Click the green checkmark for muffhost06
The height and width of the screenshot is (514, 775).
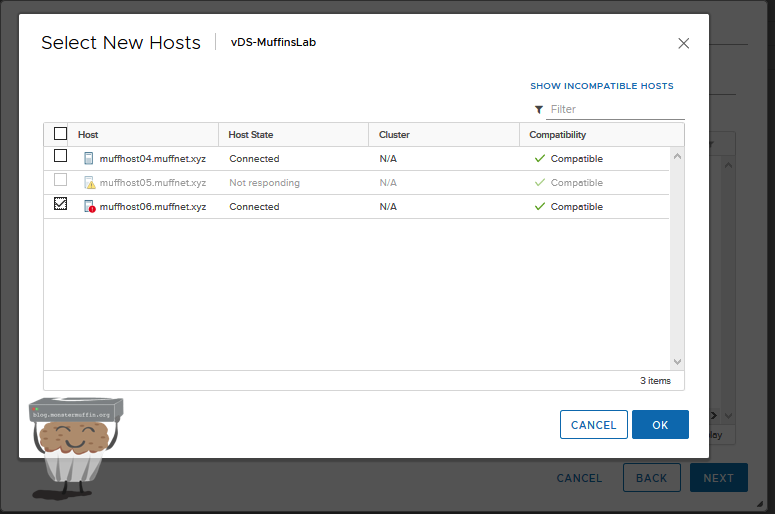pos(540,206)
